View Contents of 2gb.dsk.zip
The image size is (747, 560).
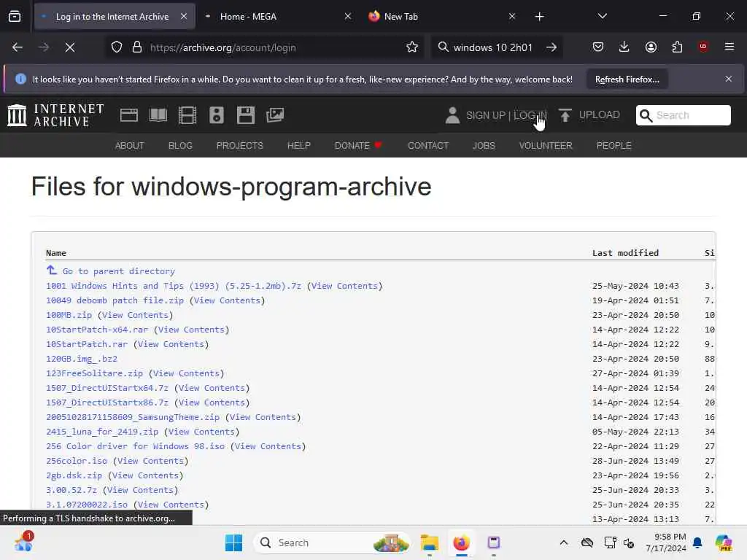pyautogui.click(x=145, y=475)
